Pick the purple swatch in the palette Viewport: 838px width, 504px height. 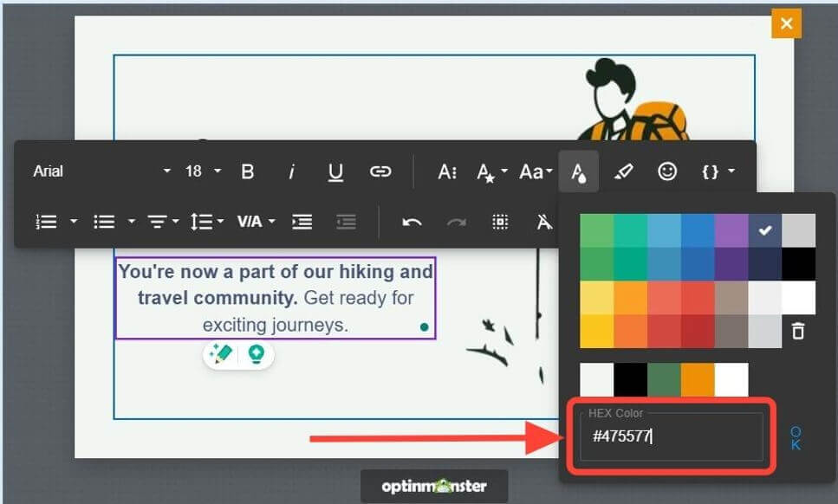point(731,230)
